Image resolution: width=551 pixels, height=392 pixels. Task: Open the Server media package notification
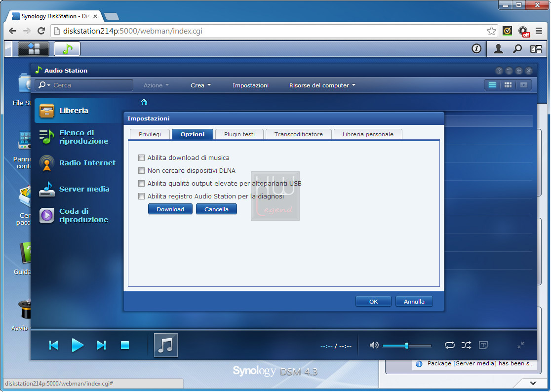[x=476, y=364]
